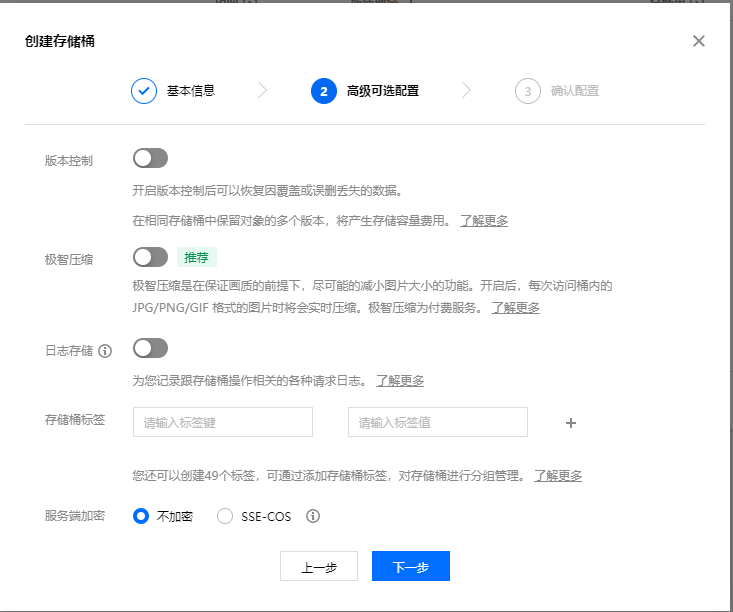Click the 存储桶标签 label text
This screenshot has width=733, height=612.
75,419
